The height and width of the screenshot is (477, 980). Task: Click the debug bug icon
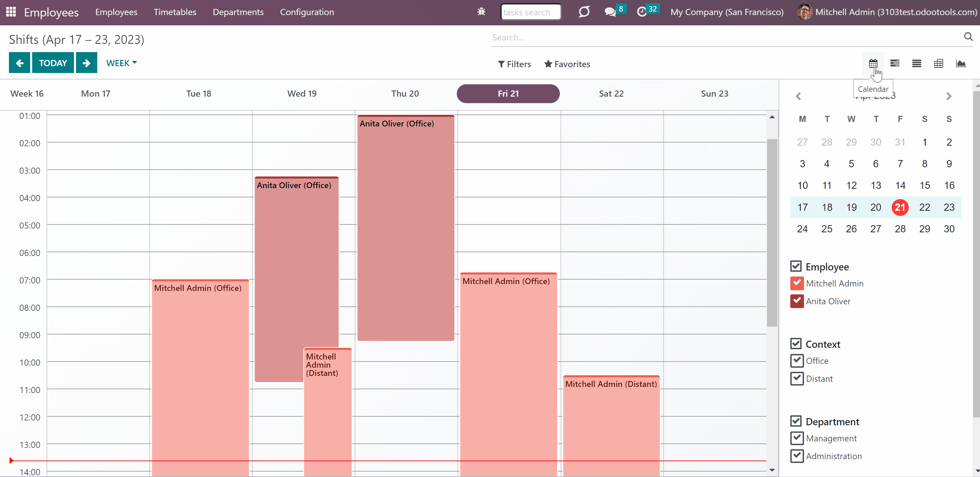click(x=481, y=12)
